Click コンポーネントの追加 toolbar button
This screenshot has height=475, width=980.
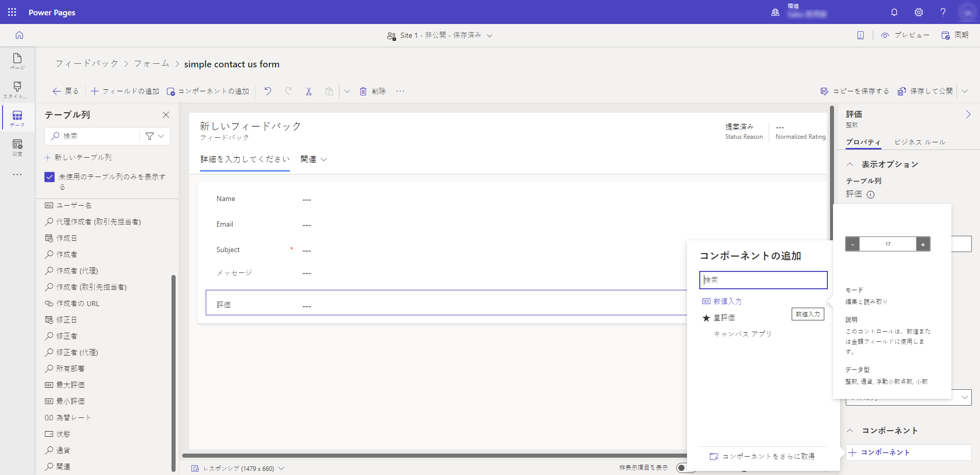pos(208,91)
